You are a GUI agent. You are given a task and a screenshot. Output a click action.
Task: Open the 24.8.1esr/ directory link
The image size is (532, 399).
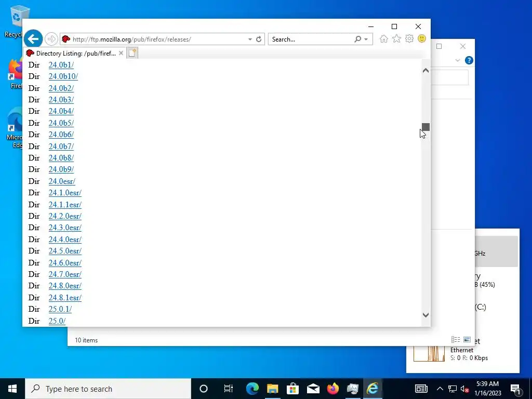(65, 298)
